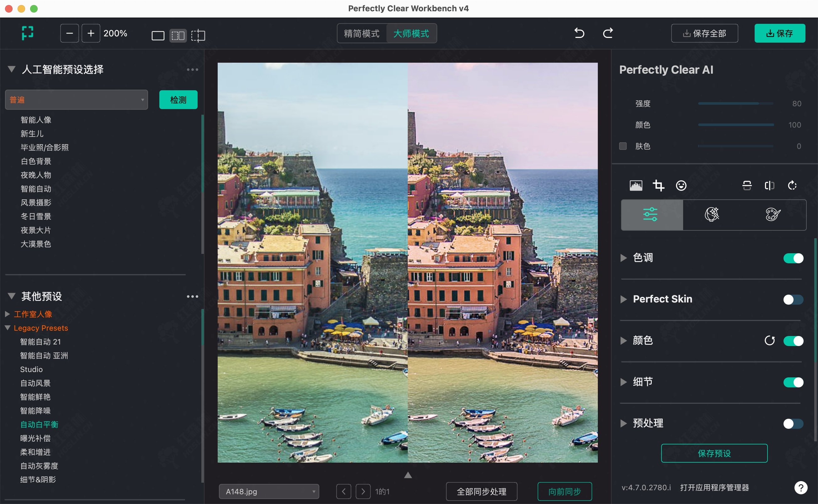Click the redo arrow icon
Viewport: 818px width, 504px height.
point(608,33)
